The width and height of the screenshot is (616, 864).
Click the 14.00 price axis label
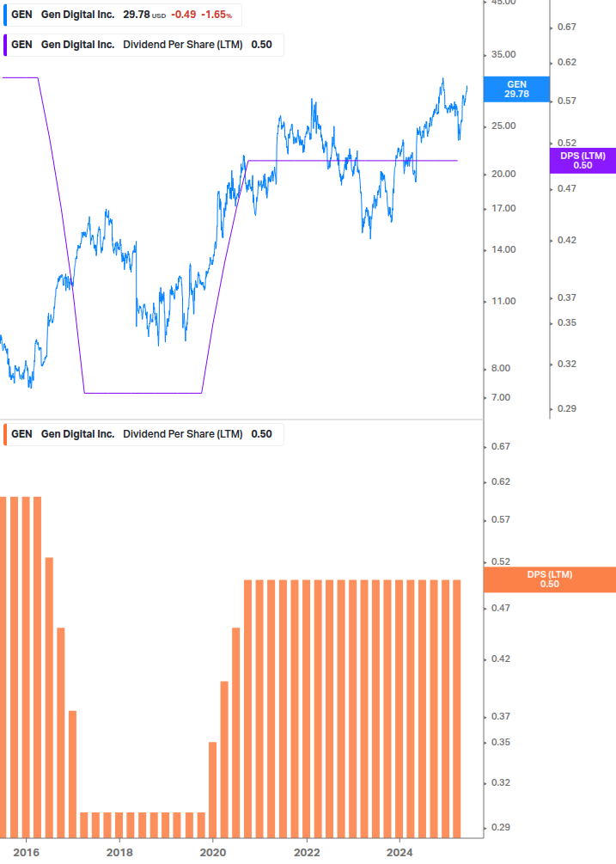pyautogui.click(x=503, y=249)
